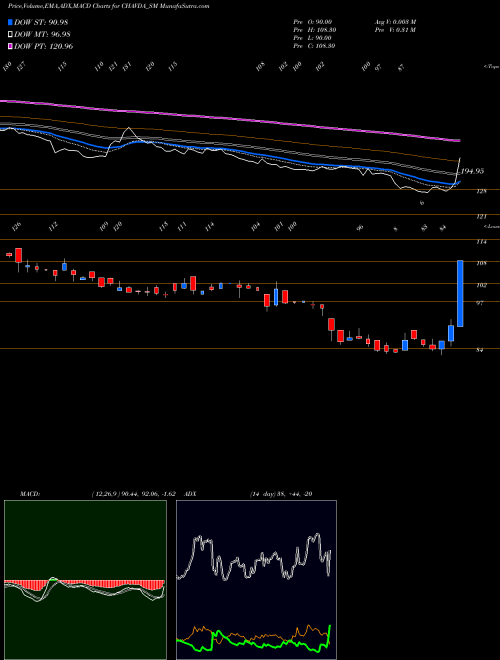The image size is (500, 660).
Task: Click the 'Pre C' close price value
Action: click(314, 46)
